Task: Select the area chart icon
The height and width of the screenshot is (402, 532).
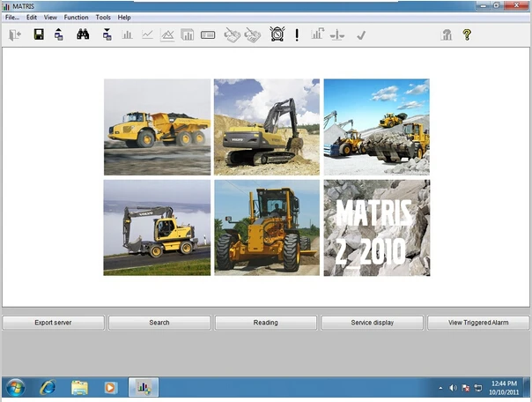Action: pos(167,34)
